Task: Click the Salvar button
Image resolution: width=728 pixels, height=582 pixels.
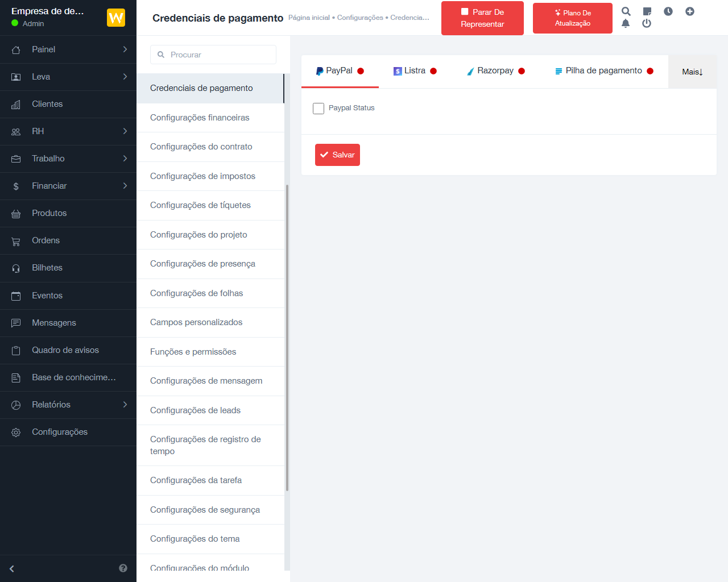Action: 337,155
